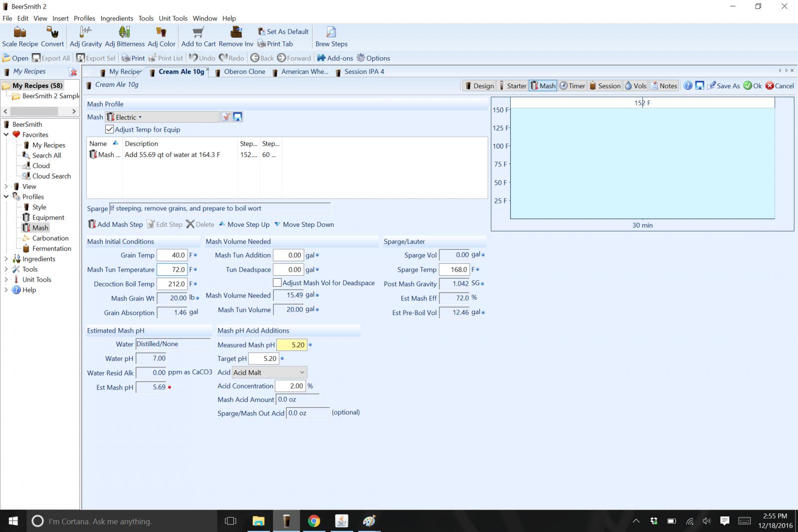Screen dimensions: 798x532
Task: Click Set As Default in toolbar
Action: pos(283,31)
